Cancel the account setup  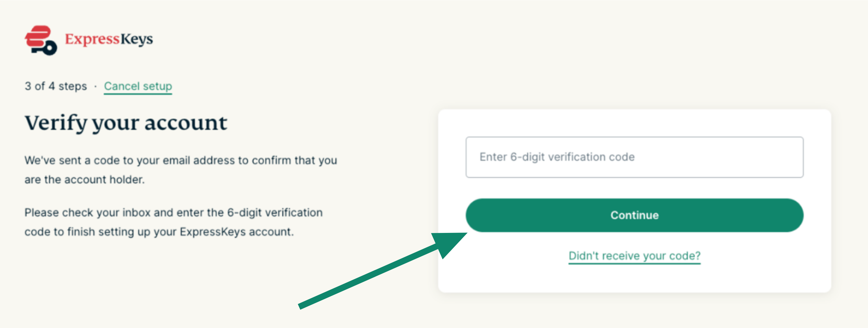[x=138, y=86]
